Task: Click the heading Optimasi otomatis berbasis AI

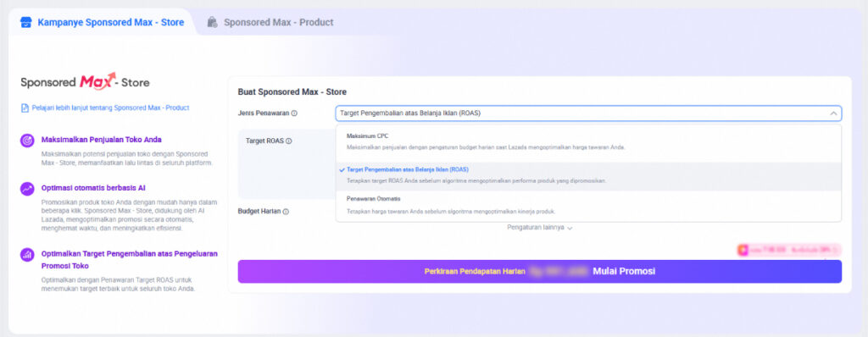Action: pos(93,188)
